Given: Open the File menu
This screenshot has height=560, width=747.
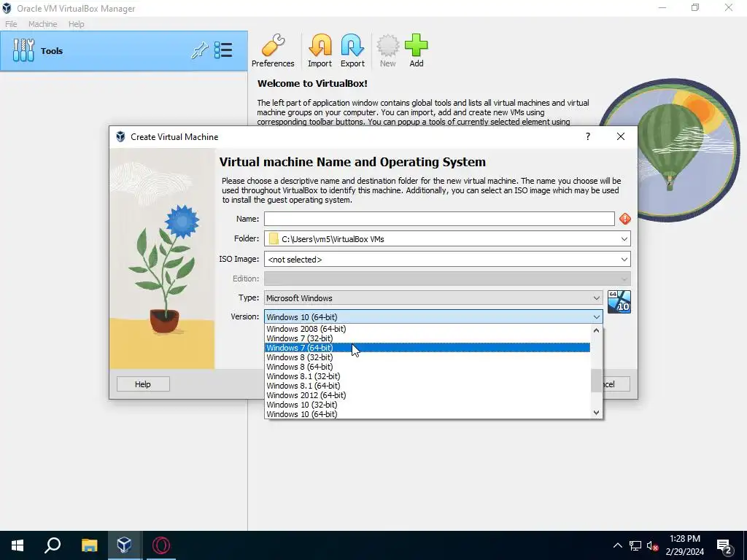Looking at the screenshot, I should click(11, 24).
